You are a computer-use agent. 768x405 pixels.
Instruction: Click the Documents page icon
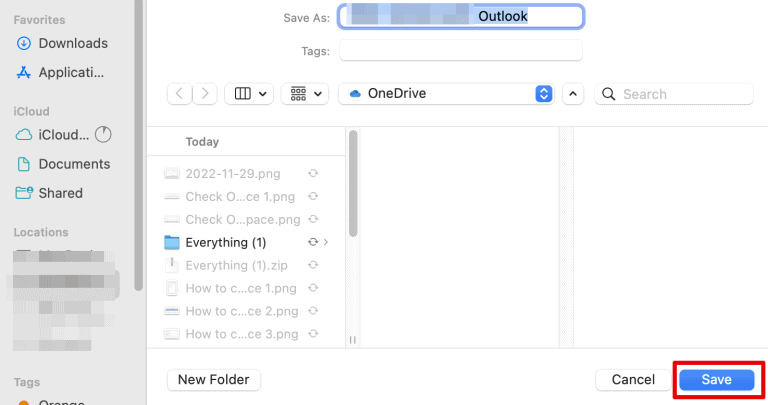pos(24,164)
